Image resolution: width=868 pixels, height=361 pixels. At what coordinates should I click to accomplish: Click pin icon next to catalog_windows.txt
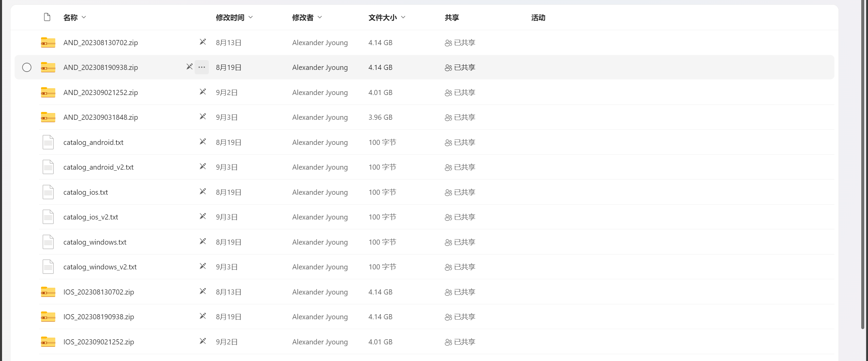(203, 241)
